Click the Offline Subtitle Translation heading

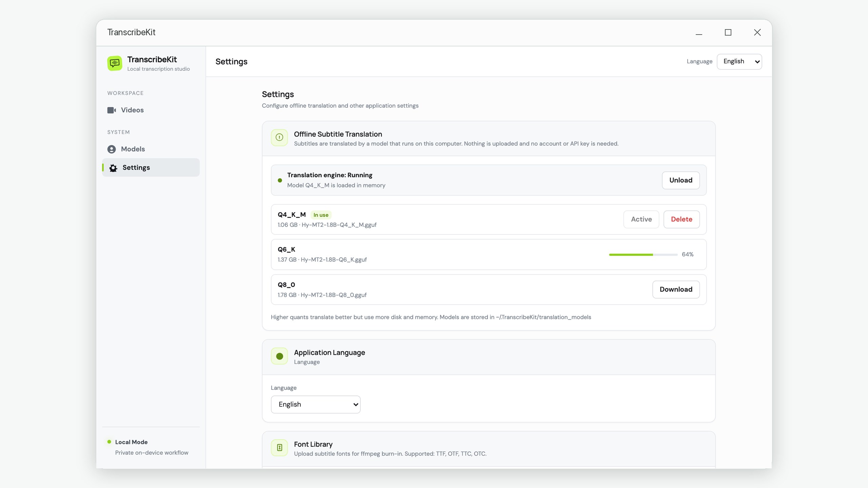[x=338, y=134]
